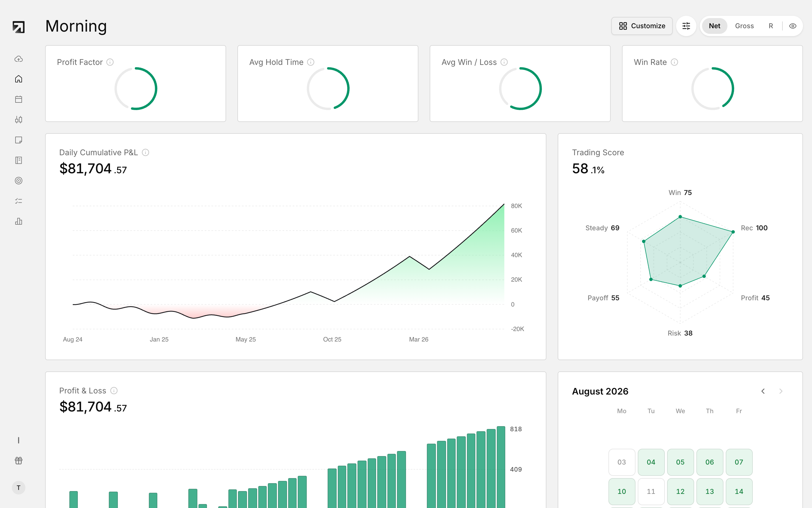The height and width of the screenshot is (508, 812).
Task: Click the Risk 38 radar label
Action: coord(680,333)
